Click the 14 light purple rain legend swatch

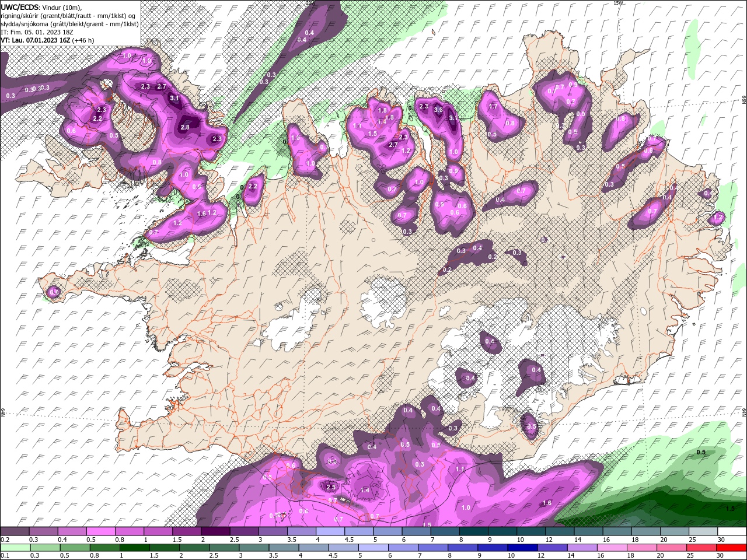click(582, 547)
